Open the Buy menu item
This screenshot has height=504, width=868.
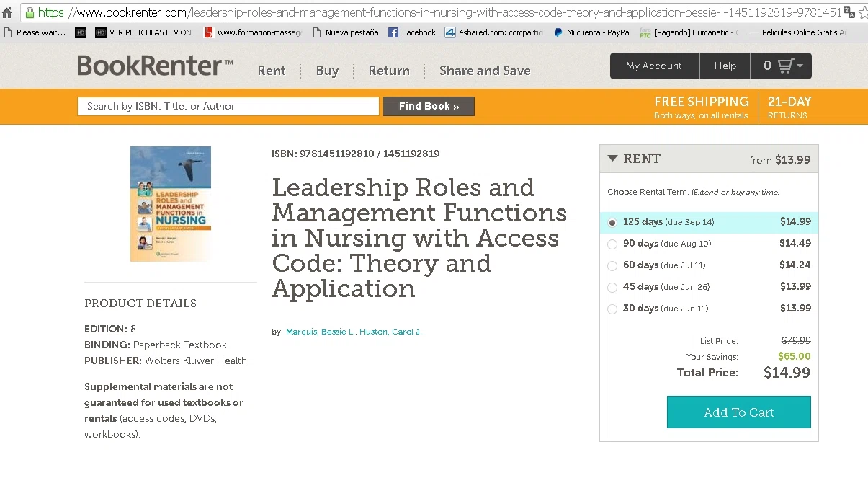coord(327,71)
